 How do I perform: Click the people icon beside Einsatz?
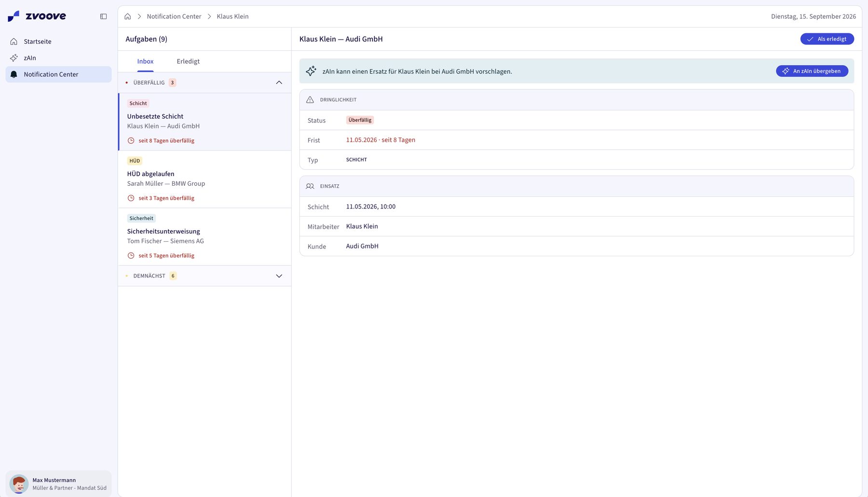(310, 186)
